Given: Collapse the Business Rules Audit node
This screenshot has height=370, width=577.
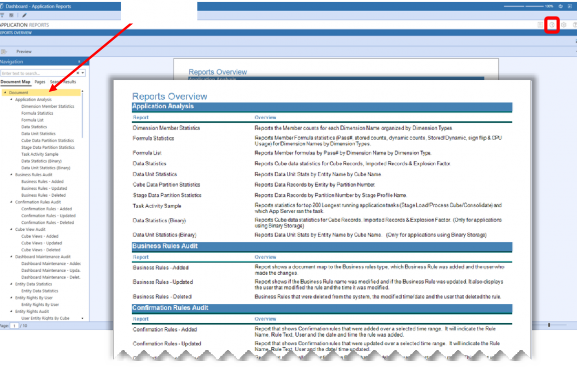Looking at the screenshot, I should click(11, 175).
